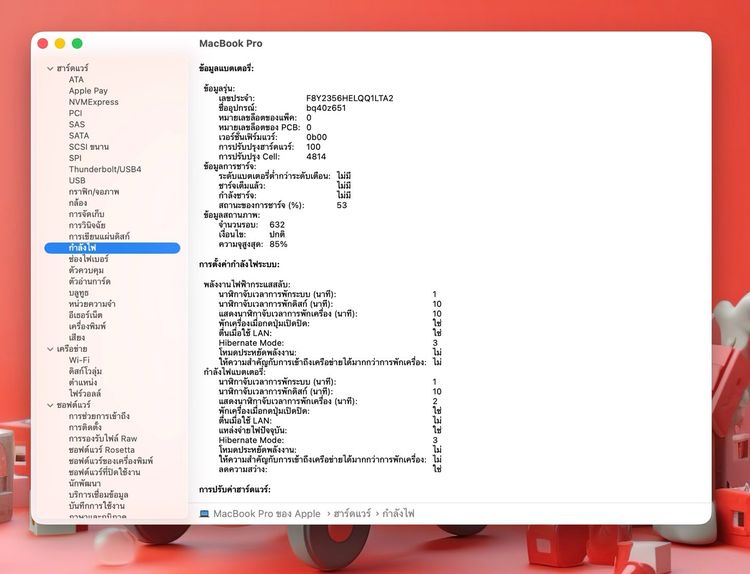Image resolution: width=750 pixels, height=574 pixels.
Task: Select SPI in the sidebar
Action: pos(75,158)
